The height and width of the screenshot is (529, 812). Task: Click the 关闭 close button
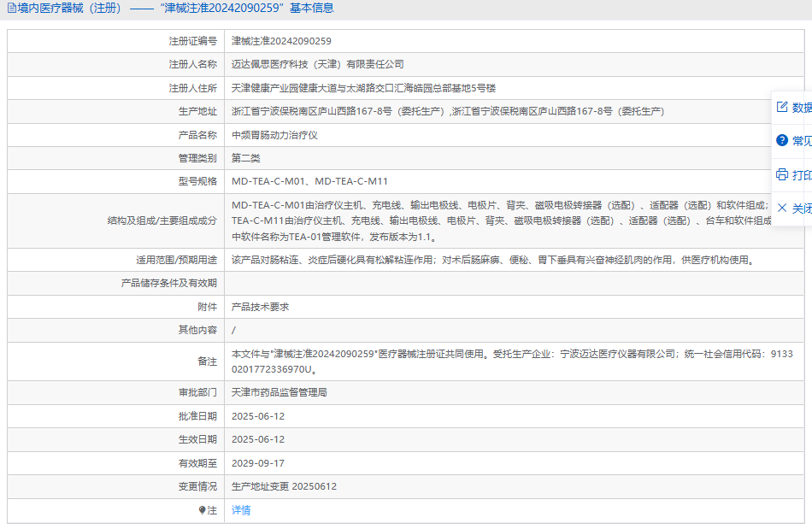tap(791, 208)
